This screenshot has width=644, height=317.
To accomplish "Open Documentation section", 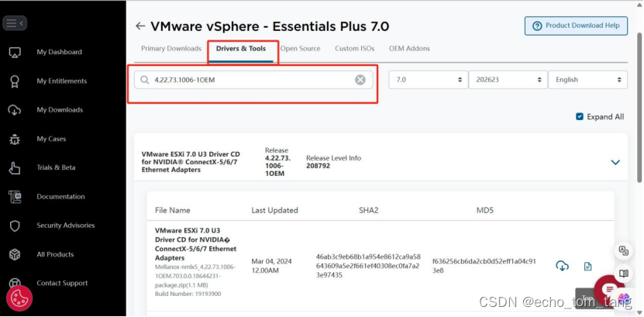I will click(x=60, y=197).
